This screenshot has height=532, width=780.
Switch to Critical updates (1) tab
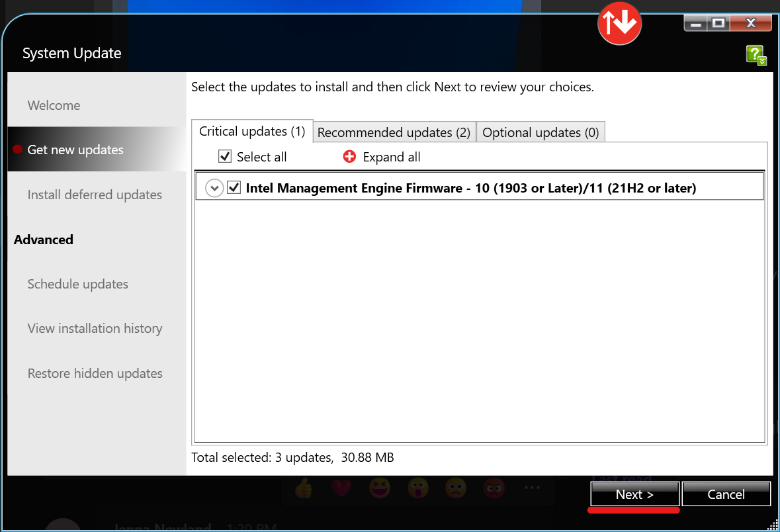[252, 132]
